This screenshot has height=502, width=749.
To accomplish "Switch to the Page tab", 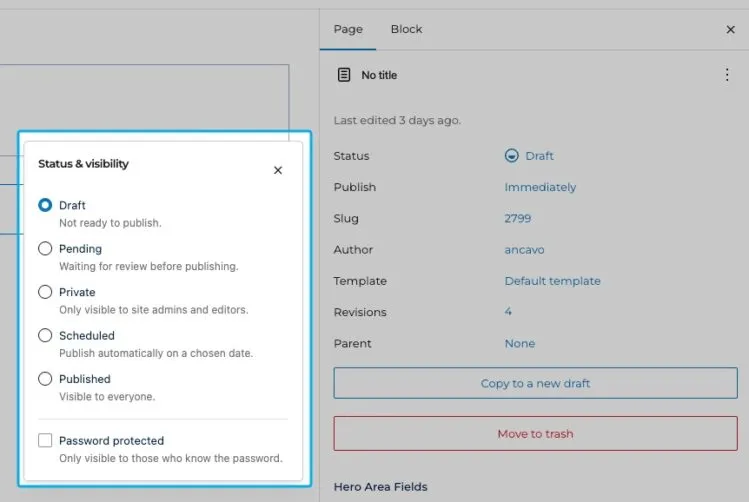I will [x=348, y=29].
